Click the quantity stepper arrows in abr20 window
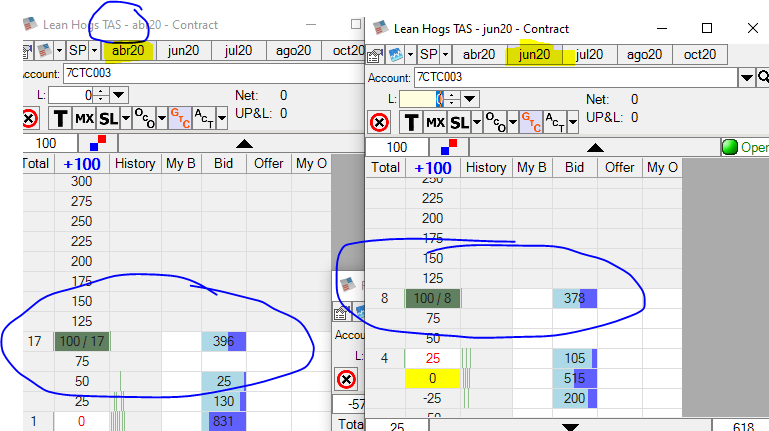The height and width of the screenshot is (431, 769). (x=101, y=95)
